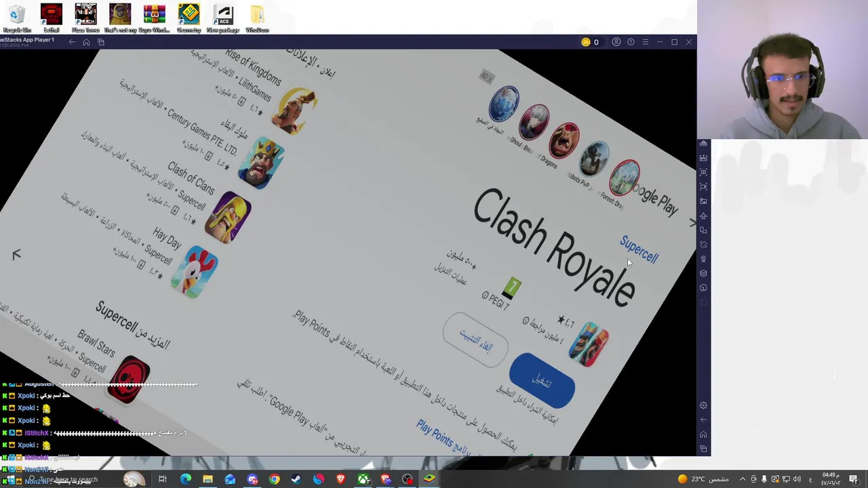Select the Forest game circle icon

pyautogui.click(x=624, y=178)
